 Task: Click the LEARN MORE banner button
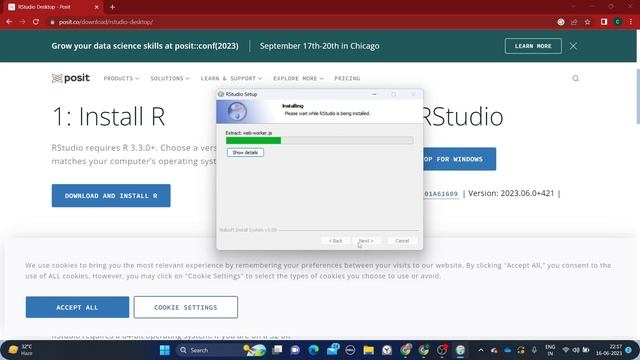[533, 46]
